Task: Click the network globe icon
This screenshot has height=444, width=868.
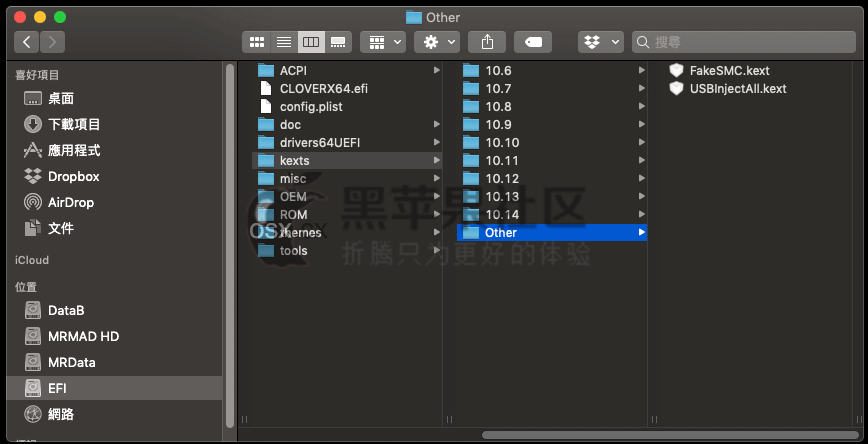Action: point(33,414)
